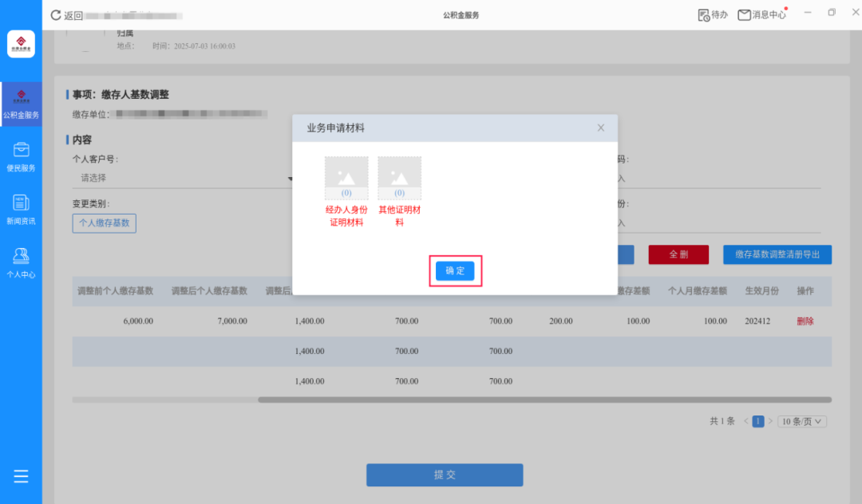Open the 10 条/页 page size dropdown
The image size is (862, 504).
[x=802, y=422]
